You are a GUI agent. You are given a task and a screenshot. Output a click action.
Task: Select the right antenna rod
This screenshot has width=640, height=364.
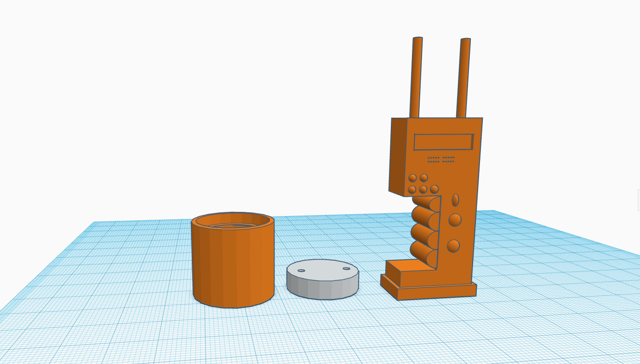click(x=463, y=78)
